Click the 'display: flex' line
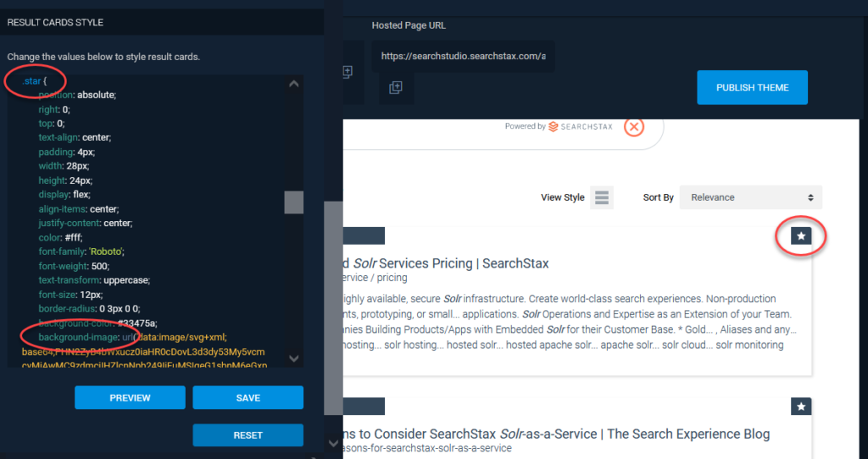868x459 pixels. [64, 195]
